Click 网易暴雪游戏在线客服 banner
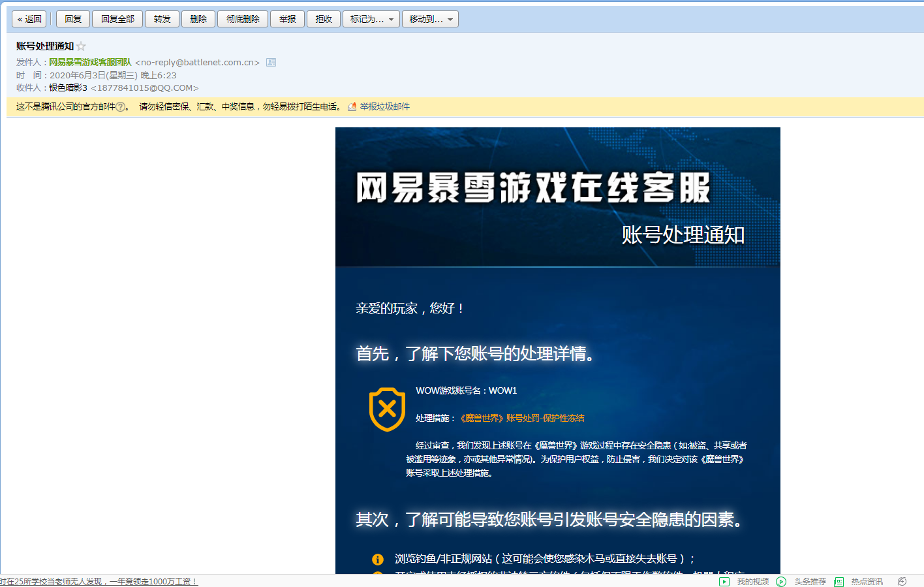 tap(533, 188)
